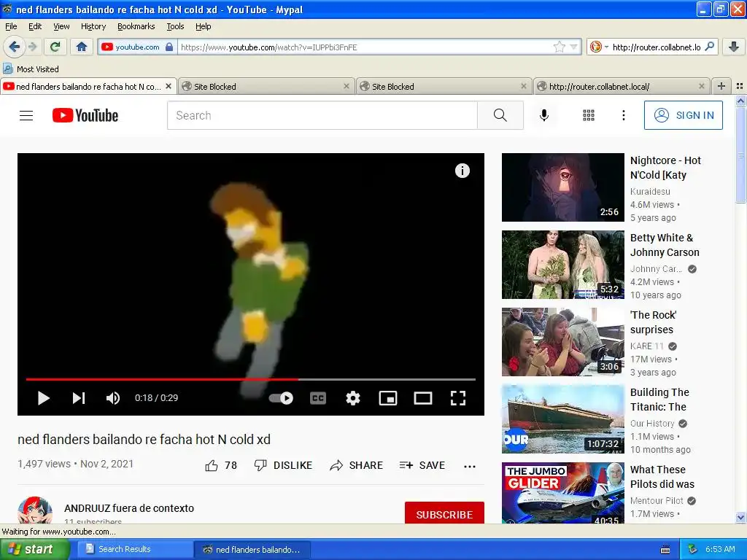Open the View menu
Viewport: 747px width, 560px height.
61,26
